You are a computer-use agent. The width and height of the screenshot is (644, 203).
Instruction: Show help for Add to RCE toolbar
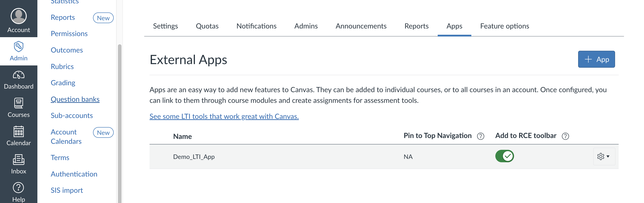(x=565, y=136)
